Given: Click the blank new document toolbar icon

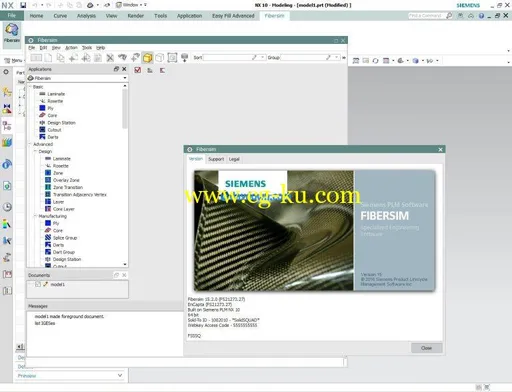Looking at the screenshot, I should pos(48,58).
